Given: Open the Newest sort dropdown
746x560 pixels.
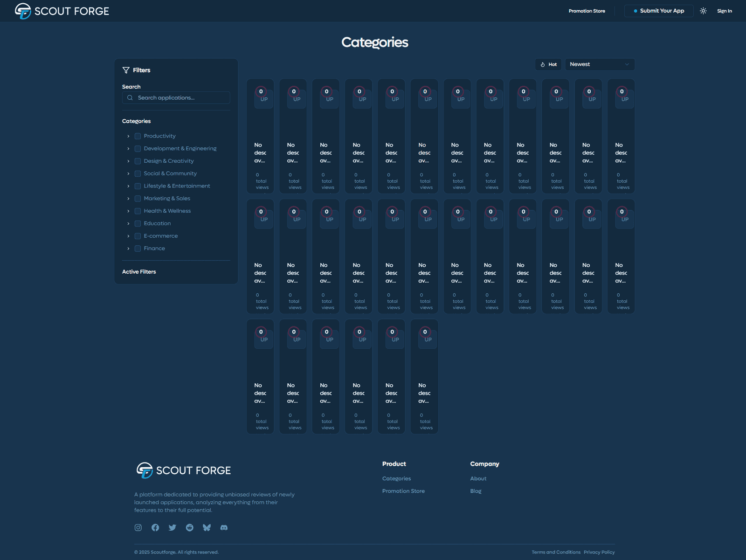Looking at the screenshot, I should click(600, 64).
